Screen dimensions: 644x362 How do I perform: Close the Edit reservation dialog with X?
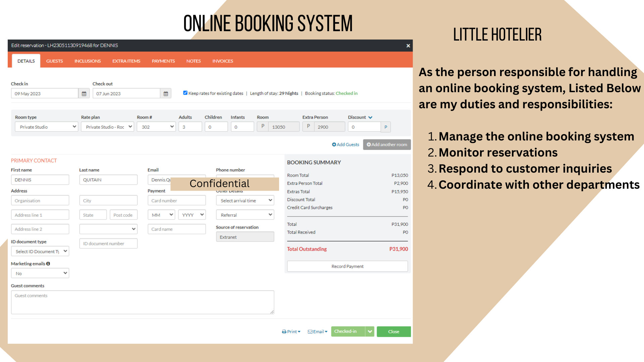point(408,46)
